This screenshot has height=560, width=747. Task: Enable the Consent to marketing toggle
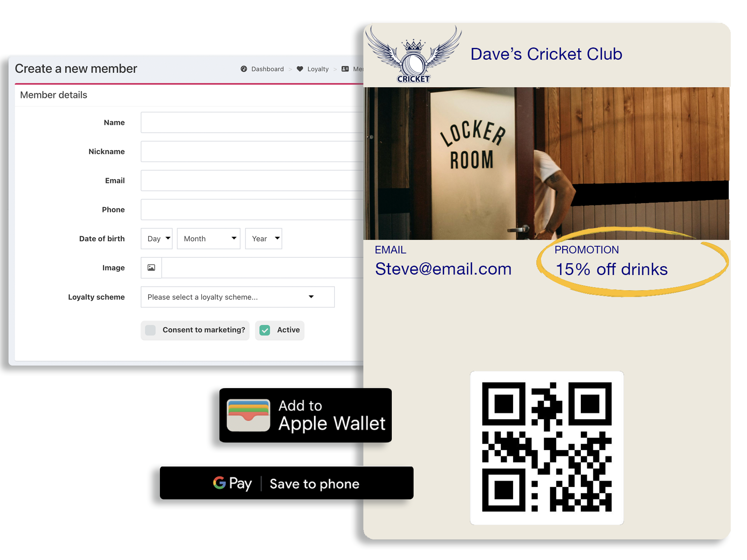(x=151, y=329)
